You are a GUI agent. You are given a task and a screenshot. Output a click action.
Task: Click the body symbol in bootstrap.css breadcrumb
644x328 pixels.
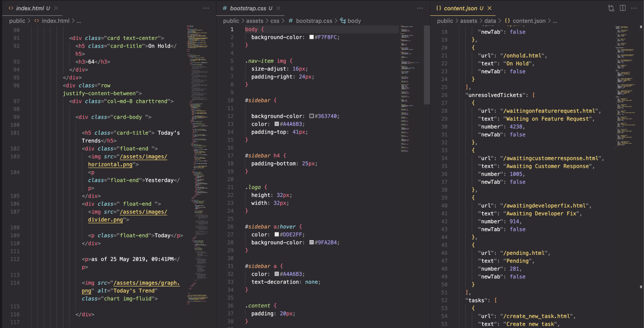point(350,21)
